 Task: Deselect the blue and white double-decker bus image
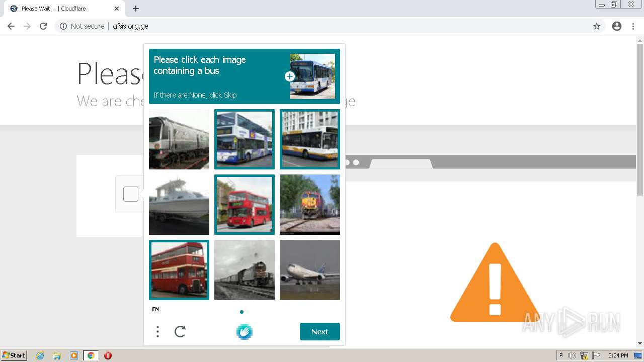click(x=245, y=139)
